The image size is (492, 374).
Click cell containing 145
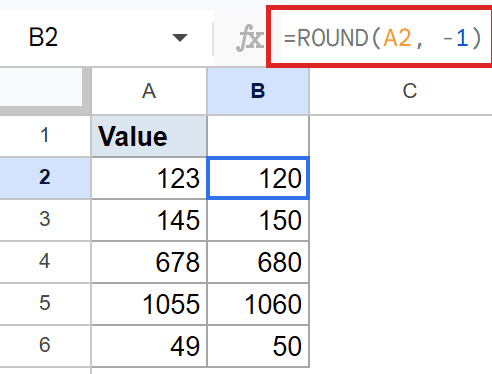pos(149,220)
